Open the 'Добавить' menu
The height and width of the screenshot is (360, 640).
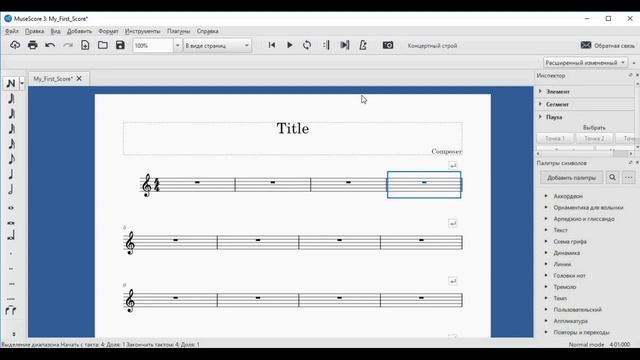tap(79, 31)
